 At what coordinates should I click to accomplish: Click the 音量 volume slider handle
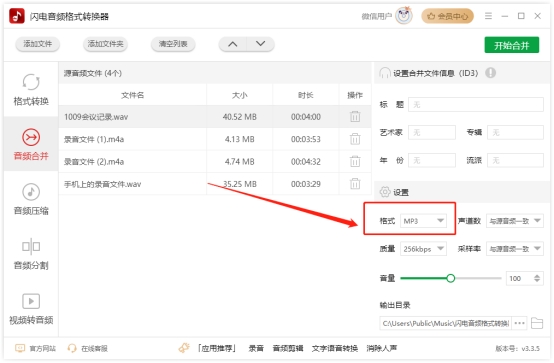click(x=450, y=279)
